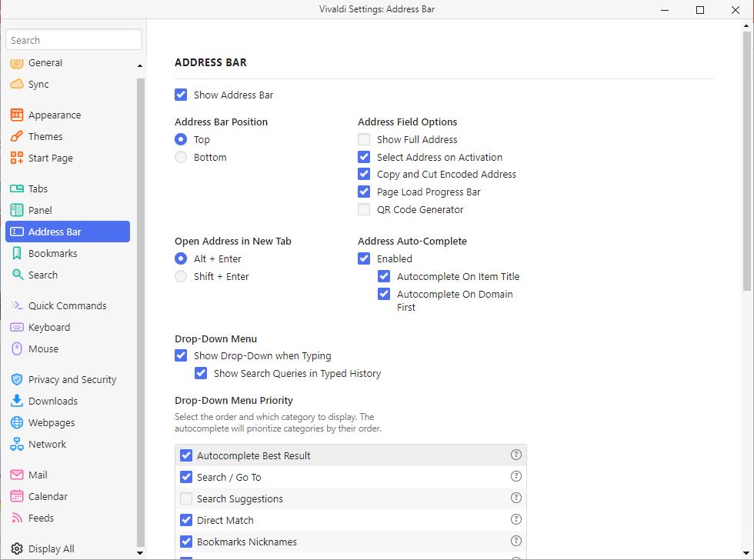The height and width of the screenshot is (560, 754).
Task: Select the Bottom address bar position
Action: pos(181,157)
